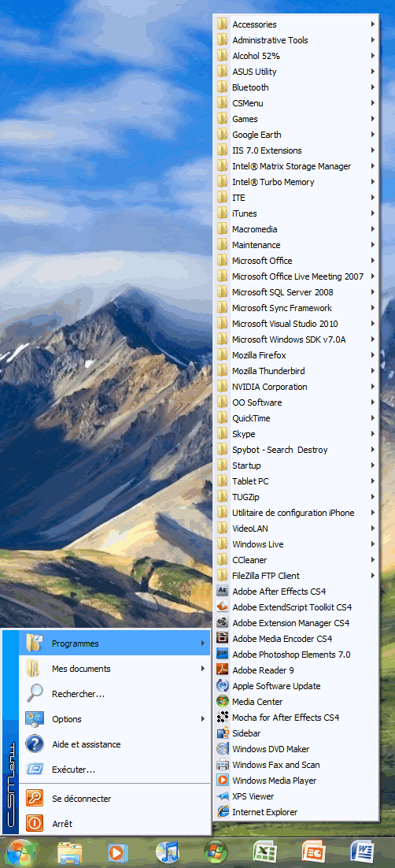The height and width of the screenshot is (868, 395).
Task: Click the Windows Media Player icon in list
Action: coord(223,781)
